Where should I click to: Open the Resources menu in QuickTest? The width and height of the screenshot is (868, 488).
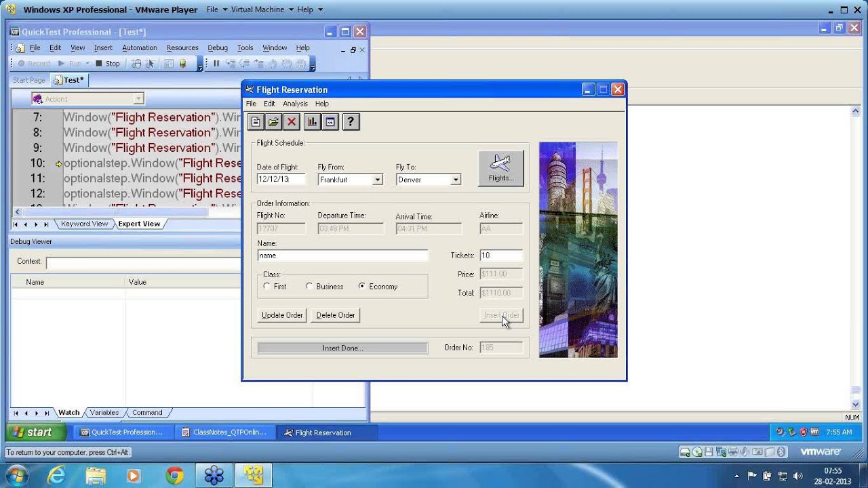click(182, 48)
